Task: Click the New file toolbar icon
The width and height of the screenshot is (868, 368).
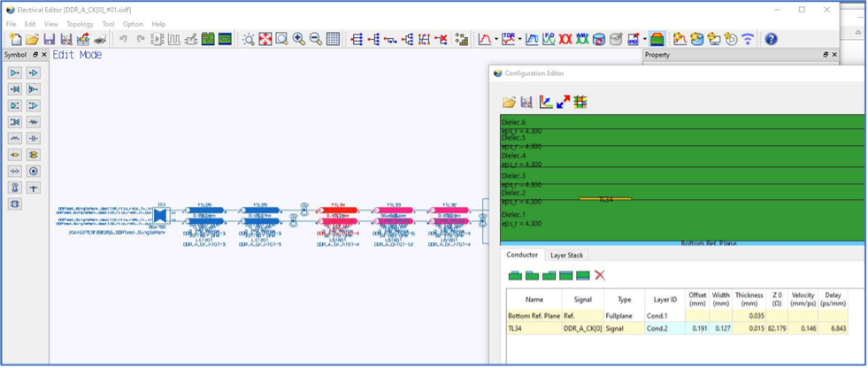Action: 16,39
